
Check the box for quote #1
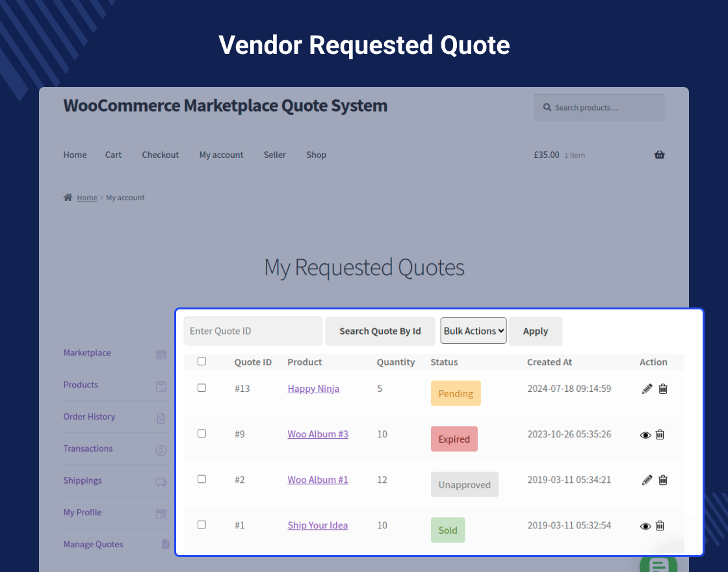tap(201, 524)
